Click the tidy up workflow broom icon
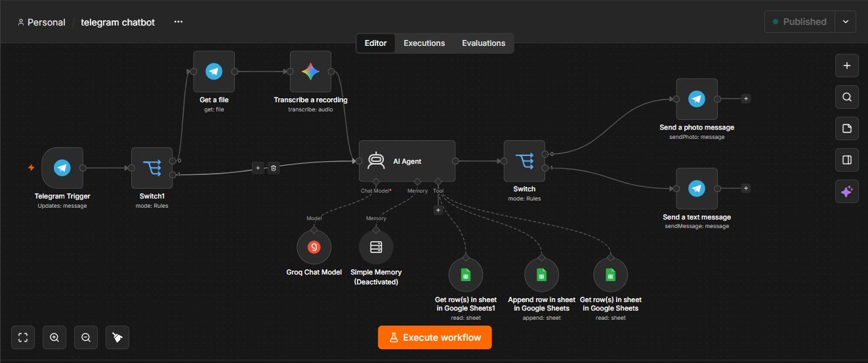 117,337
